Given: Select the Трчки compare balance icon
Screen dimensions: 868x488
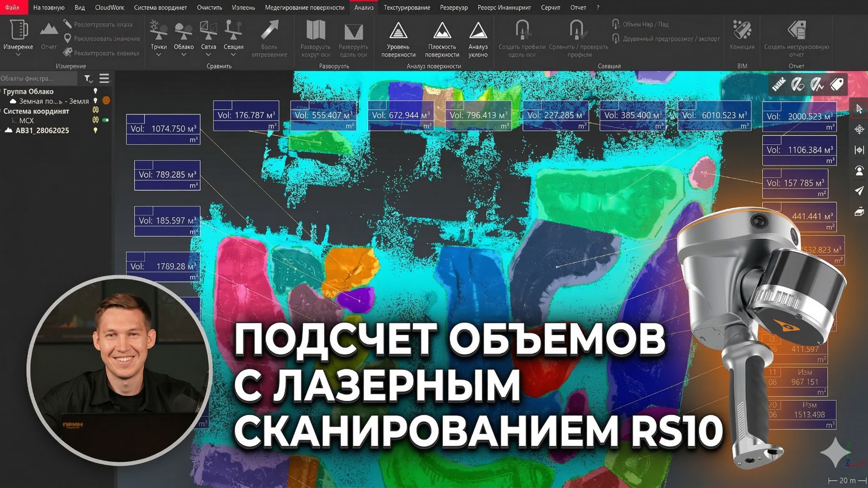Looking at the screenshot, I should click(159, 30).
